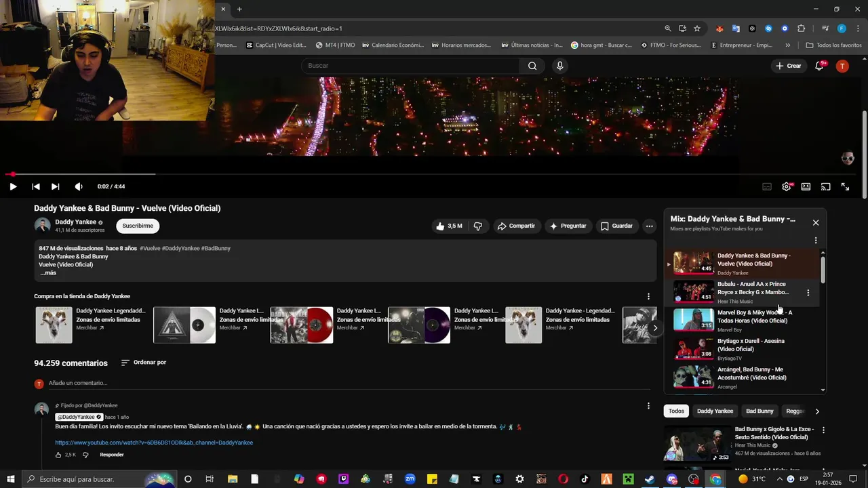
Task: Skip to the next video
Action: (56, 186)
